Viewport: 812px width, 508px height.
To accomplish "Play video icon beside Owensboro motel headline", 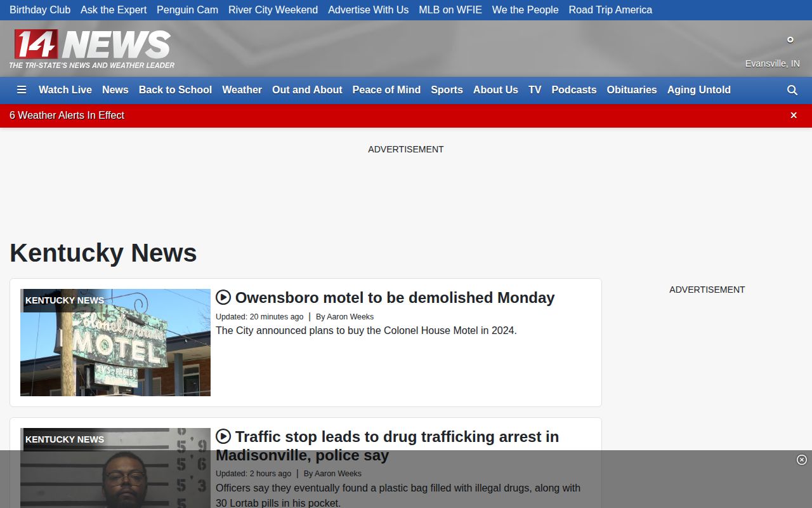I will [223, 297].
